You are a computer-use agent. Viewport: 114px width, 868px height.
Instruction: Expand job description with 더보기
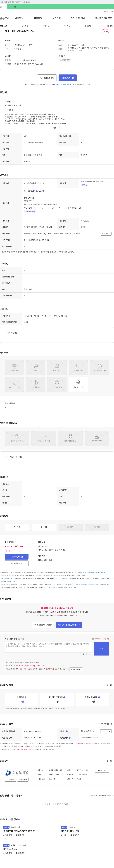57,128
